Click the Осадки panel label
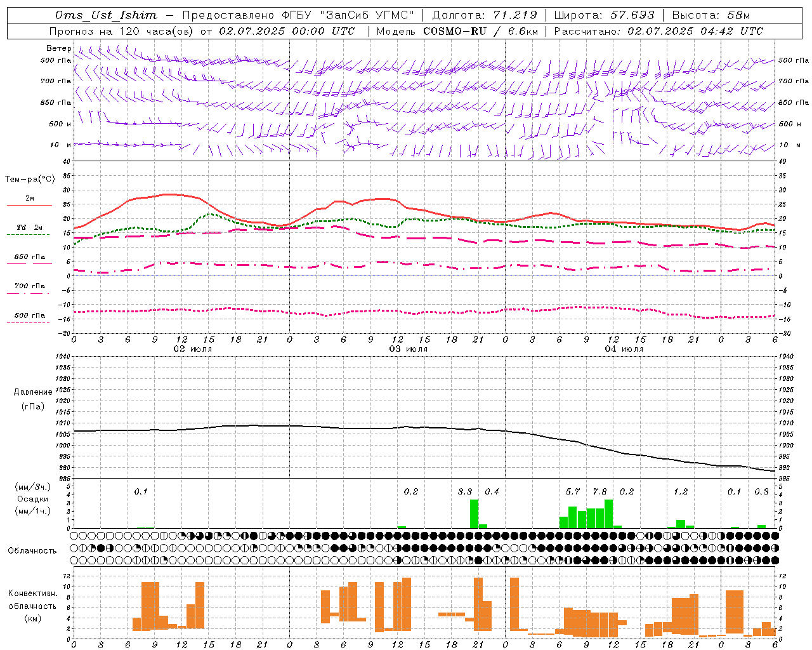 point(32,499)
